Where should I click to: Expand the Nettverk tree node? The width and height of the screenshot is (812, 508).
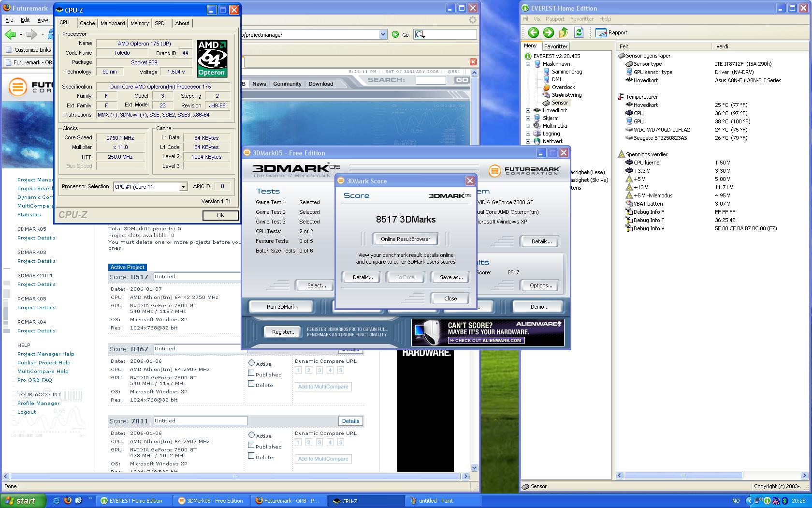coord(528,141)
